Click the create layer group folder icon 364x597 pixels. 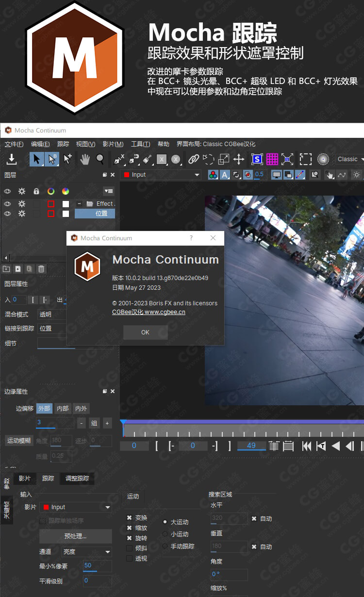pyautogui.click(x=6, y=268)
